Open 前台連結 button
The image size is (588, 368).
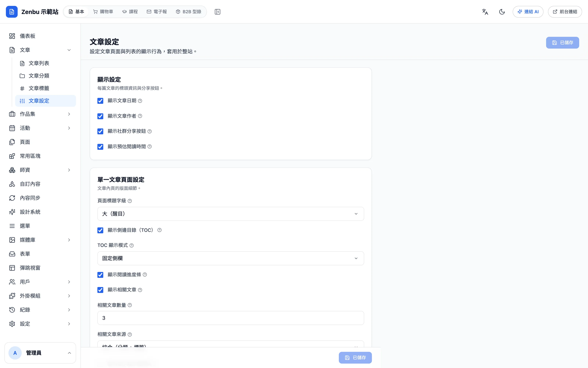pos(565,12)
